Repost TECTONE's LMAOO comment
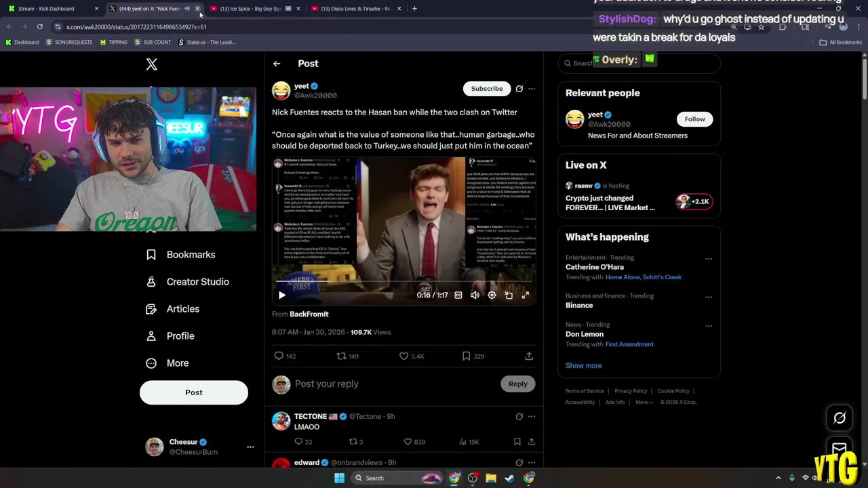The height and width of the screenshot is (488, 868). coord(356,442)
